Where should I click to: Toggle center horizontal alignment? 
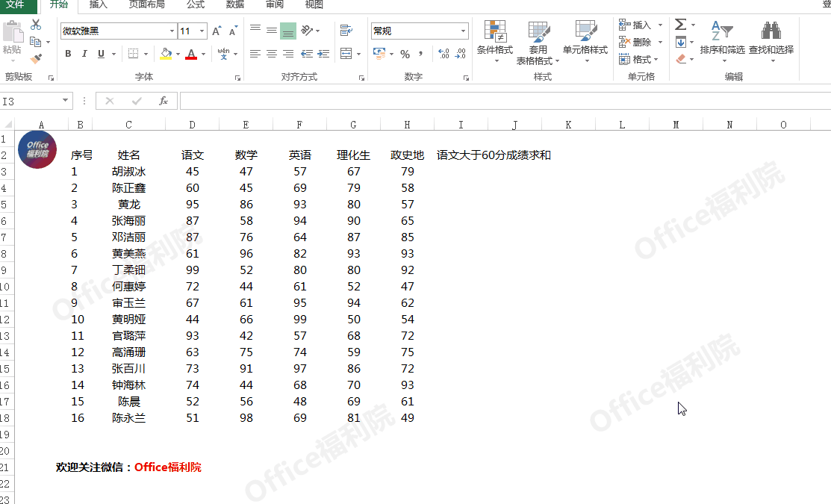pos(271,54)
